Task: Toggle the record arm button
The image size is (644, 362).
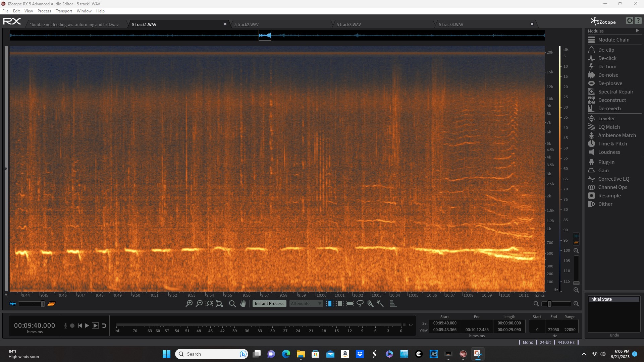Action: tap(72, 325)
